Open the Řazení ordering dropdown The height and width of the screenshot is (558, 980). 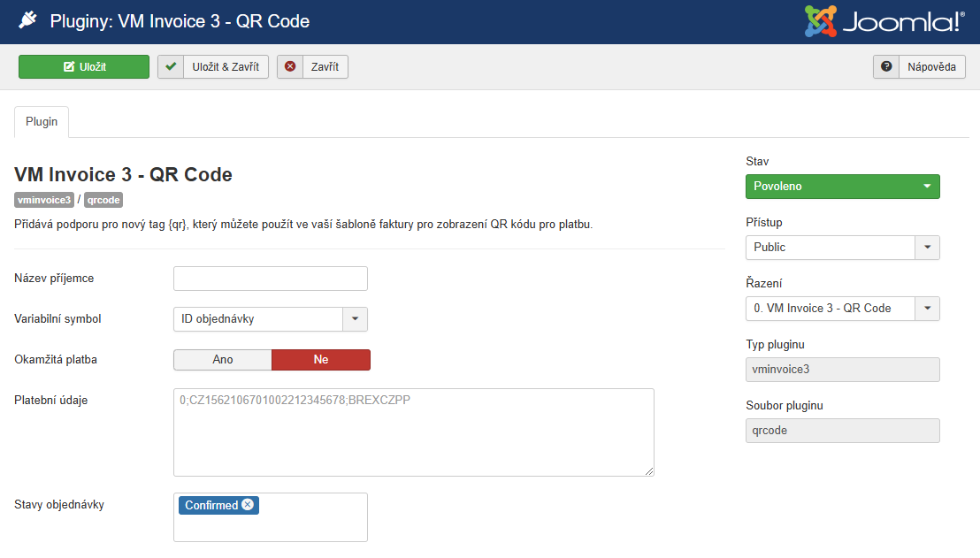point(843,309)
